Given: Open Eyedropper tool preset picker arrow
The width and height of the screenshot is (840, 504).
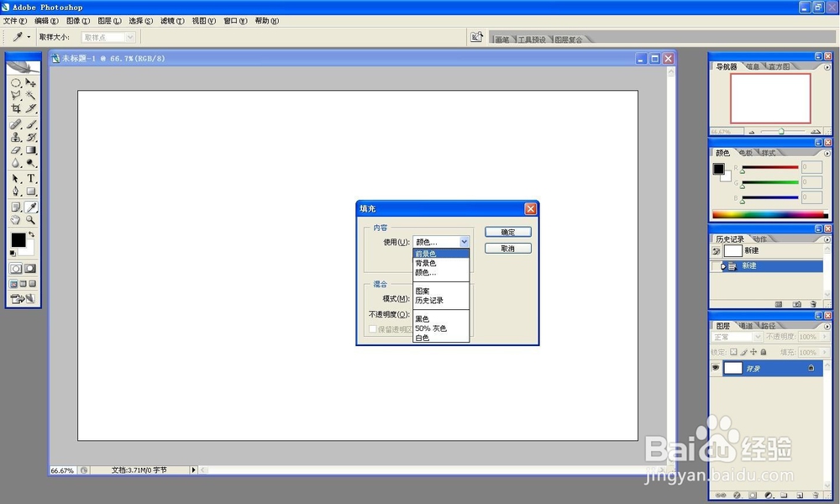Looking at the screenshot, I should 29,38.
